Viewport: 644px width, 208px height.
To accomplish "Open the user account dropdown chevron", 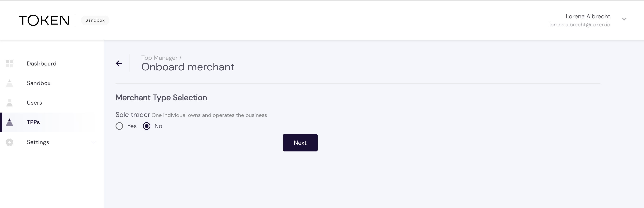I will [x=624, y=19].
